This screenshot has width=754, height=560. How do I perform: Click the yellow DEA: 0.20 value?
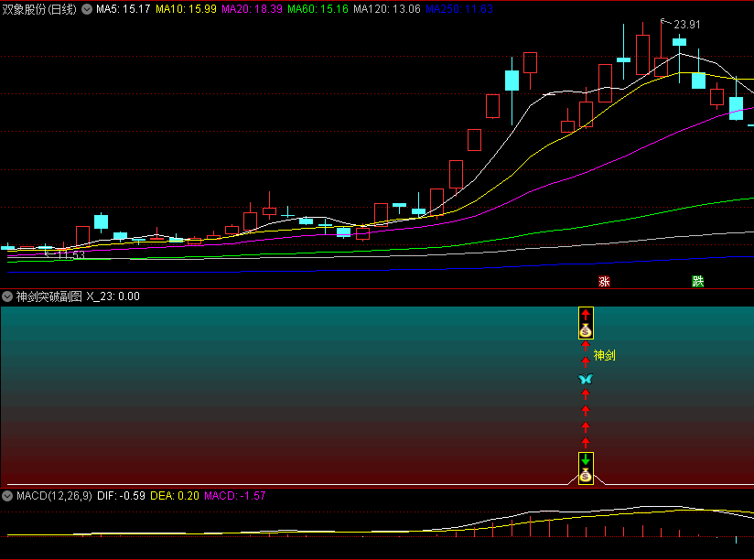point(175,496)
